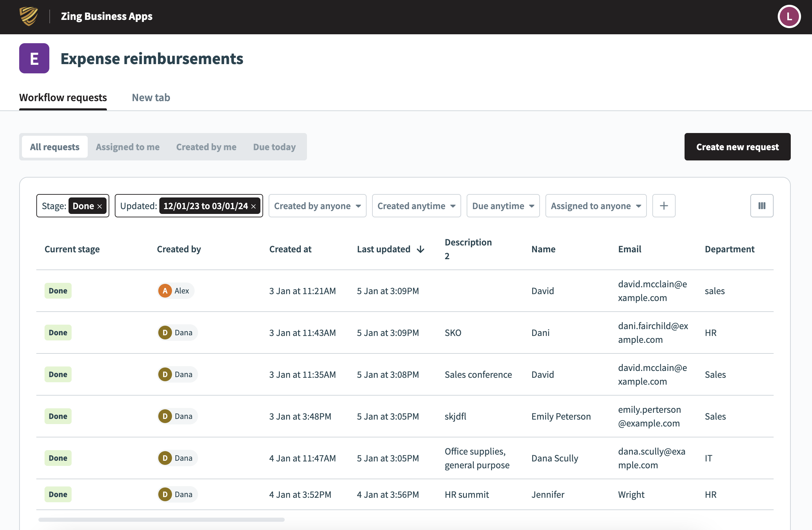Open the column visibility settings icon

[x=762, y=206]
